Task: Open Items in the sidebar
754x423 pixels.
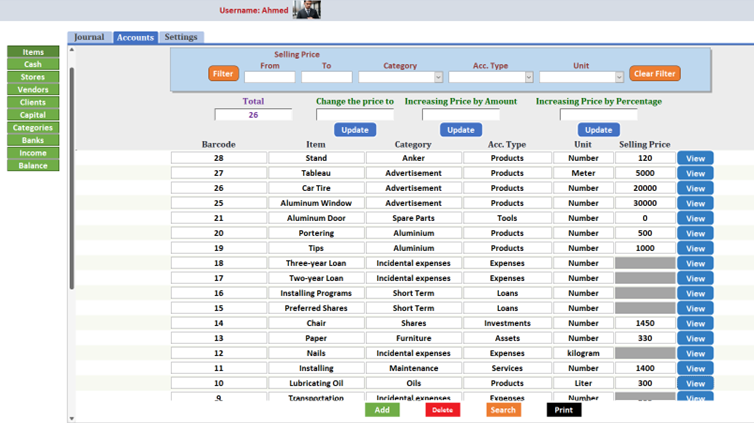Action: coord(33,51)
